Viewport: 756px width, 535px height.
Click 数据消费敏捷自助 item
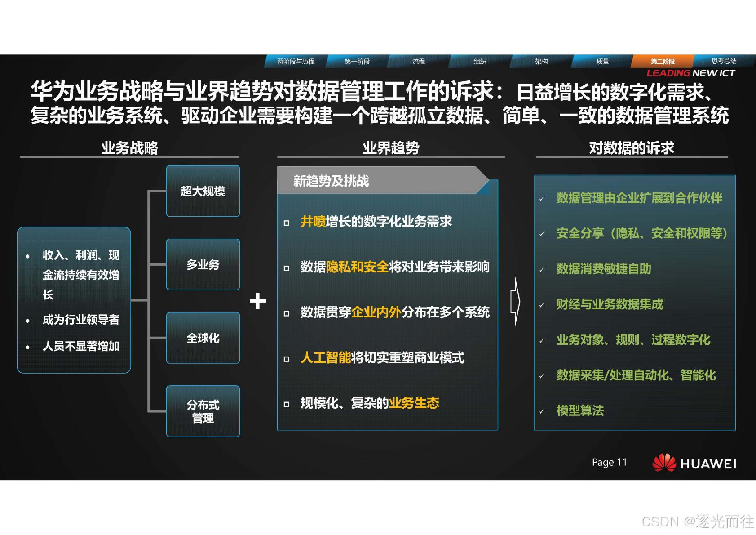pos(604,269)
